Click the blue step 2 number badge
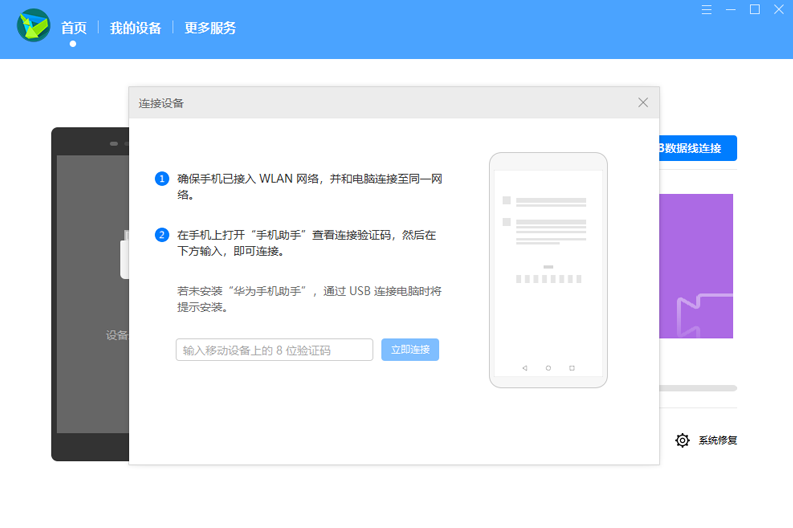793x528 pixels. (162, 235)
